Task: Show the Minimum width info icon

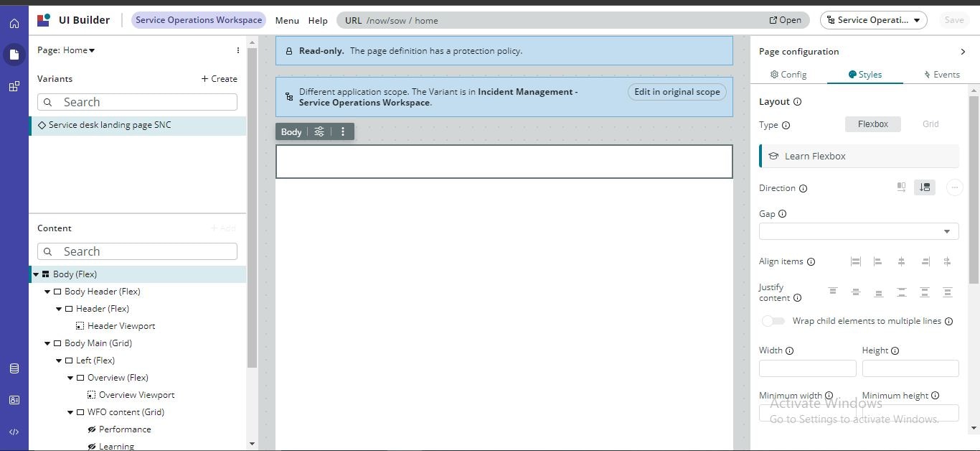Action: coord(829,396)
